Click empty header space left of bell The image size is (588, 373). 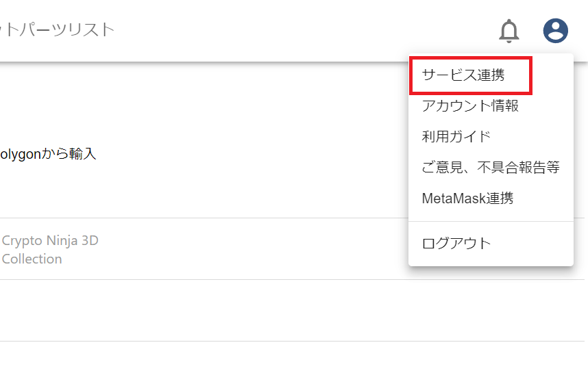point(308,30)
